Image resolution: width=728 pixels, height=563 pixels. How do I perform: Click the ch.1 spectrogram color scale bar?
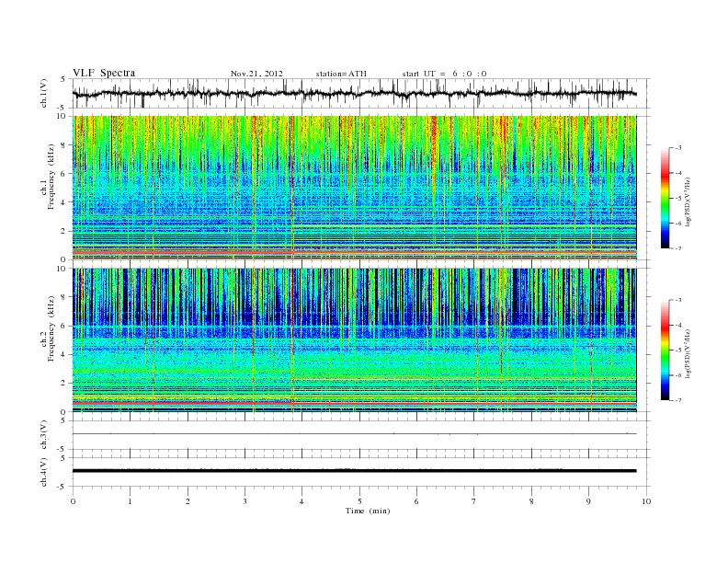coord(665,198)
